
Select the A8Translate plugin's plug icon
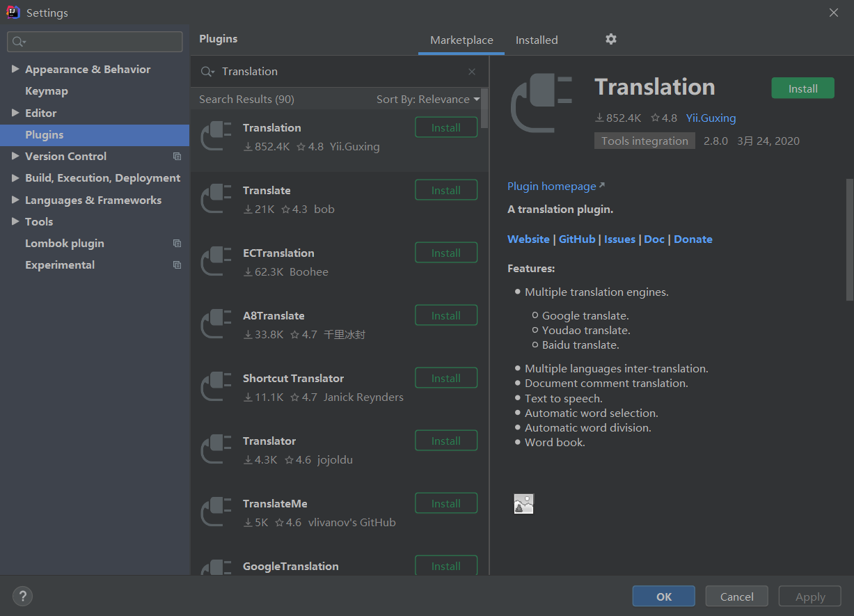coord(216,324)
